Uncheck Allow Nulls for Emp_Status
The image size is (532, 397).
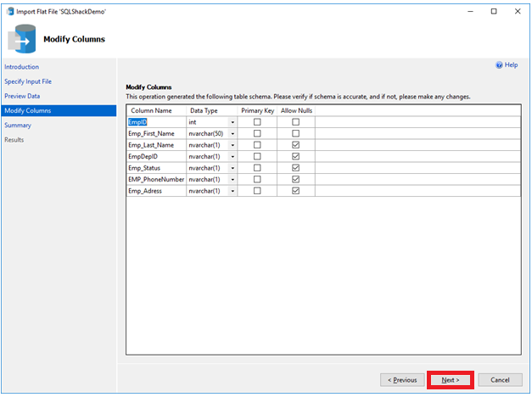point(296,168)
